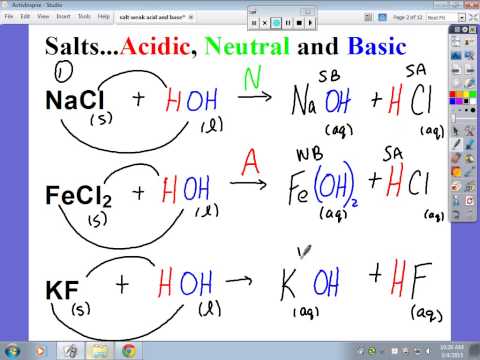
Task: Click the Page 2 of 12 indicator
Action: (407, 17)
